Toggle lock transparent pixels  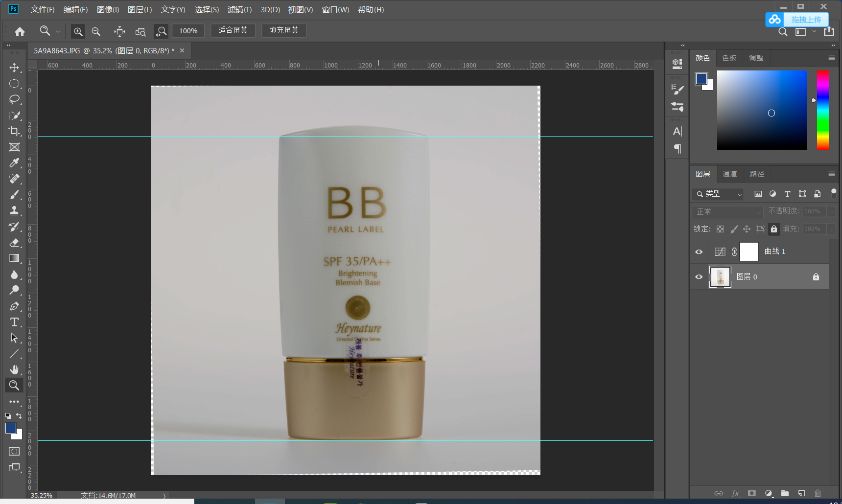tap(720, 229)
